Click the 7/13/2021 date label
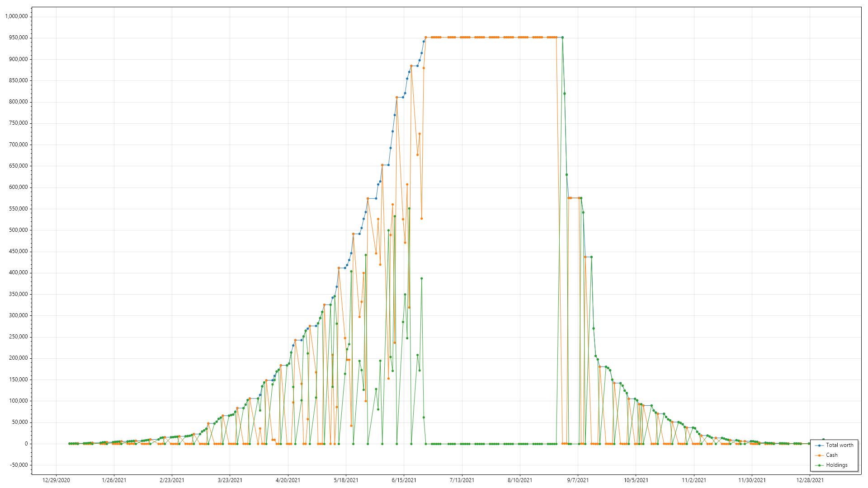Screen dimensions: 868x488 point(462,480)
